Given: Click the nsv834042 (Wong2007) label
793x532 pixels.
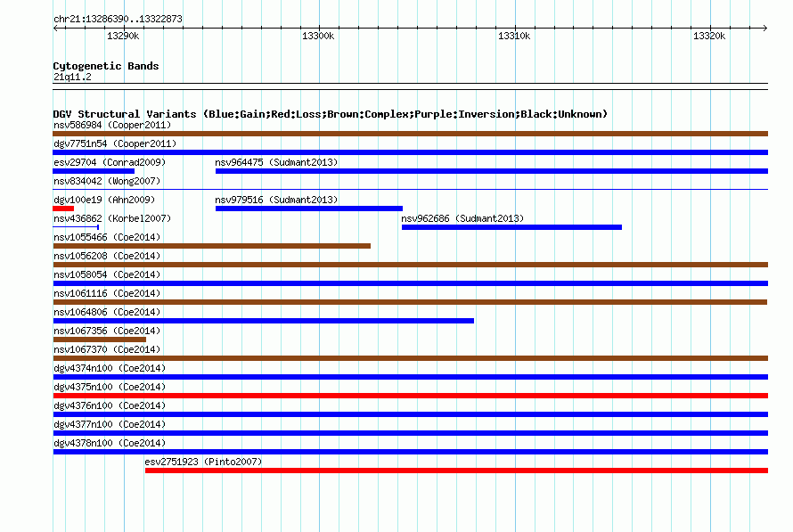Looking at the screenshot, I should [x=107, y=181].
